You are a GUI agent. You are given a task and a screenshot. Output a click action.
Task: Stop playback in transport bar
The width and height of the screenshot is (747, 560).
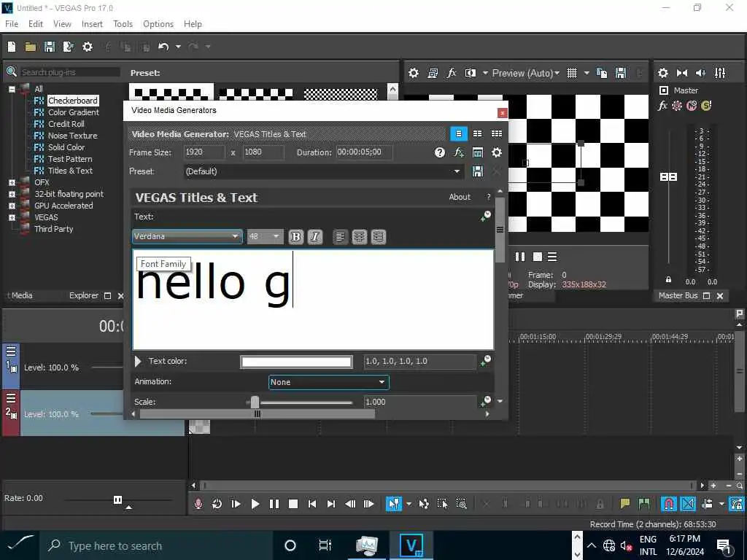click(x=293, y=504)
